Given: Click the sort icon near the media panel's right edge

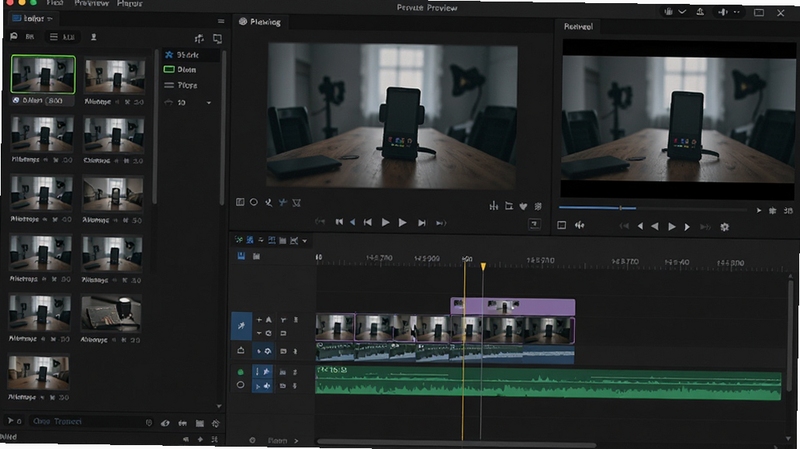Looking at the screenshot, I should [x=199, y=39].
